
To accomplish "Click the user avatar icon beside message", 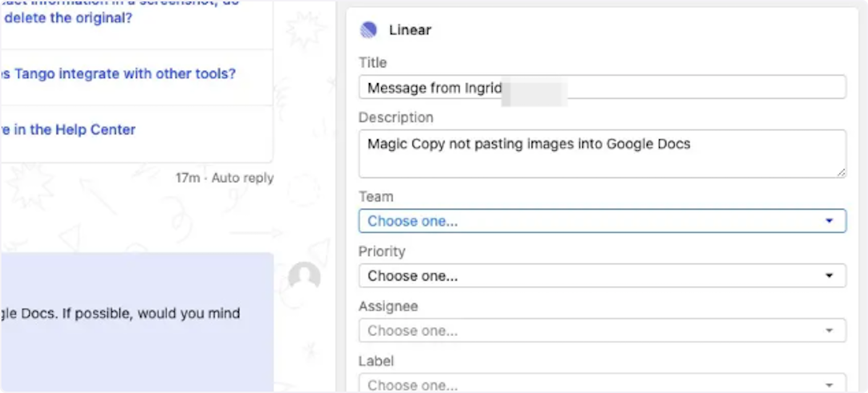I will tap(304, 277).
